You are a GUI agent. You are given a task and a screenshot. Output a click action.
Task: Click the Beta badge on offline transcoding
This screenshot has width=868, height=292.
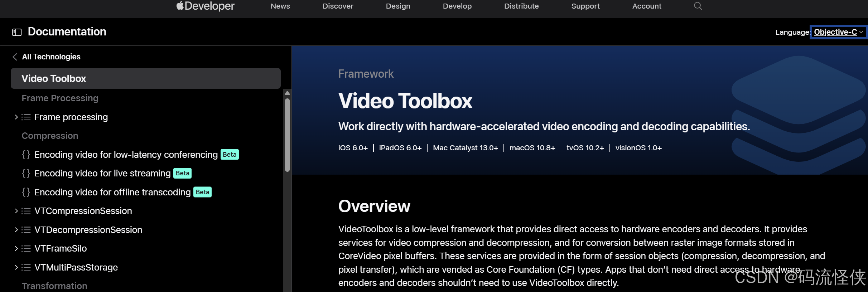point(202,192)
